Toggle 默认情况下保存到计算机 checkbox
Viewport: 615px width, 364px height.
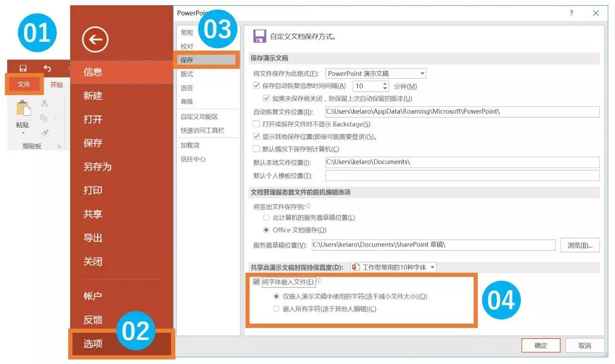pyautogui.click(x=256, y=149)
